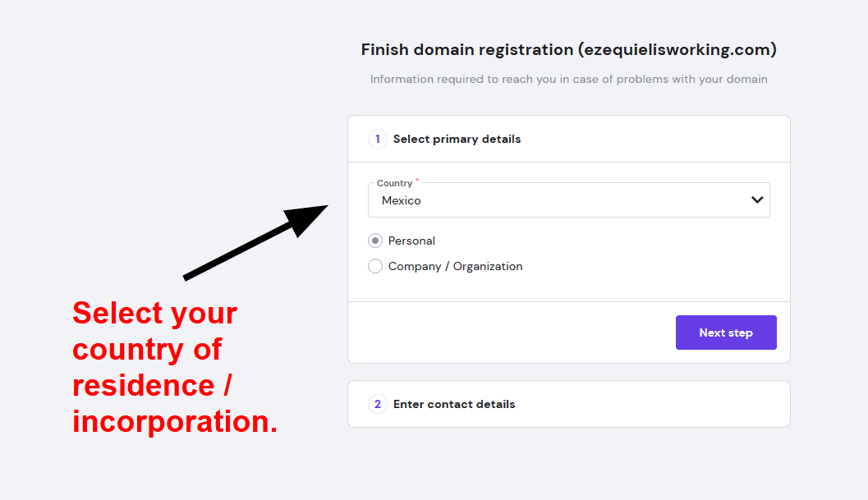This screenshot has height=500, width=868.
Task: Click the red 'Select your country' instruction text
Action: click(x=175, y=367)
